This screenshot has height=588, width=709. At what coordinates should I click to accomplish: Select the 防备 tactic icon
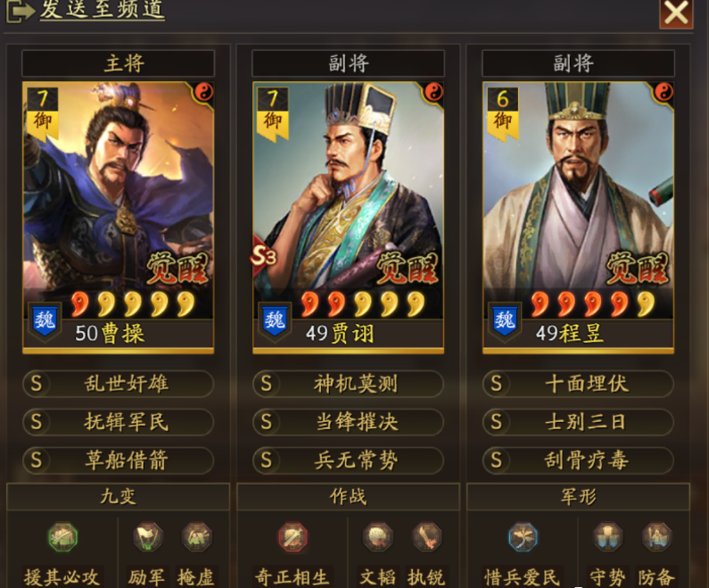tap(656, 537)
